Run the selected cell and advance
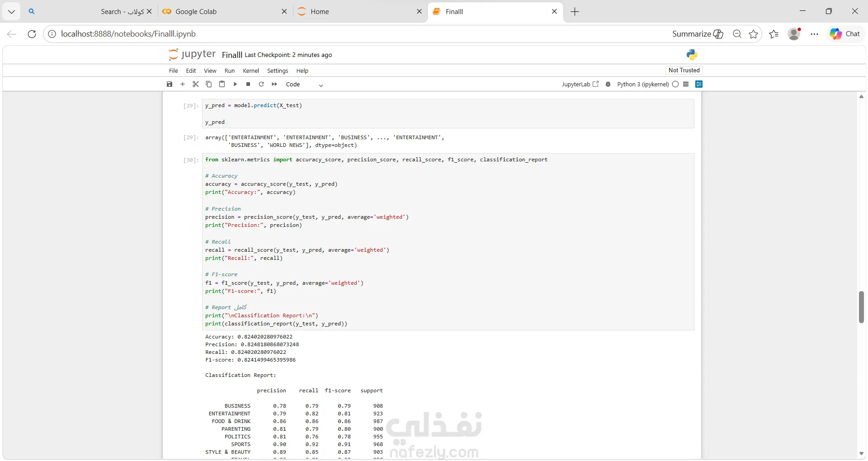This screenshot has width=868, height=461. click(235, 84)
